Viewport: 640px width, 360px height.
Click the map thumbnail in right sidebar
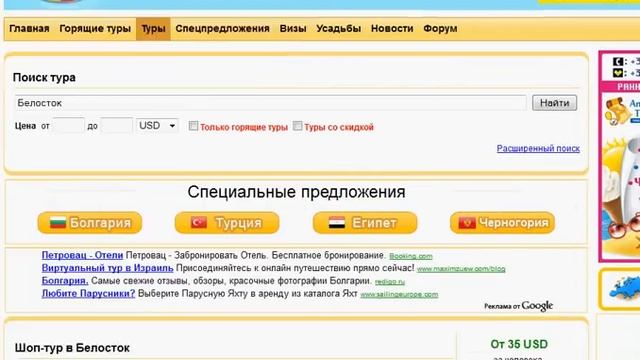pyautogui.click(x=624, y=288)
